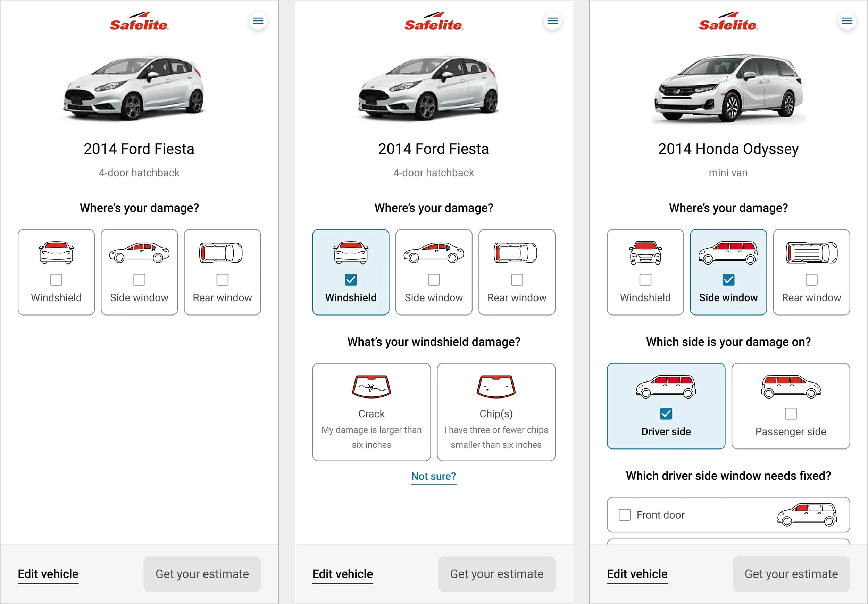Click the Front door minivan illustration
Image resolution: width=868 pixels, height=604 pixels.
coord(807,514)
